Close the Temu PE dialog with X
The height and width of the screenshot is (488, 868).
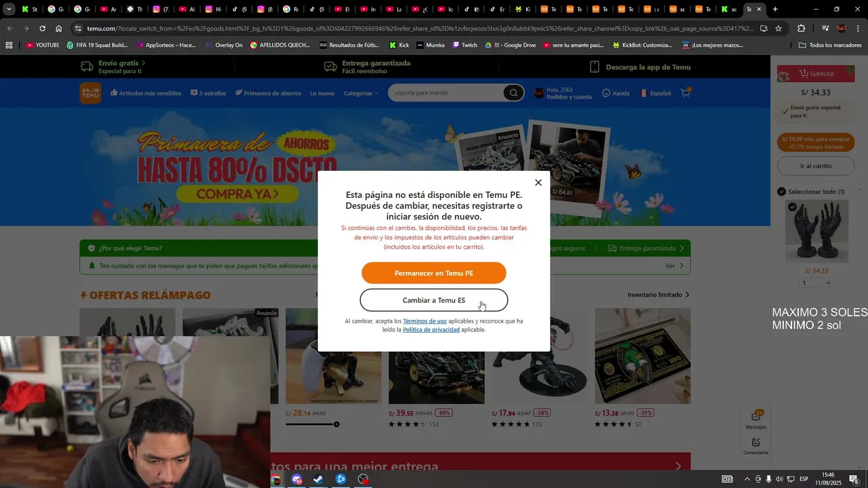click(538, 183)
